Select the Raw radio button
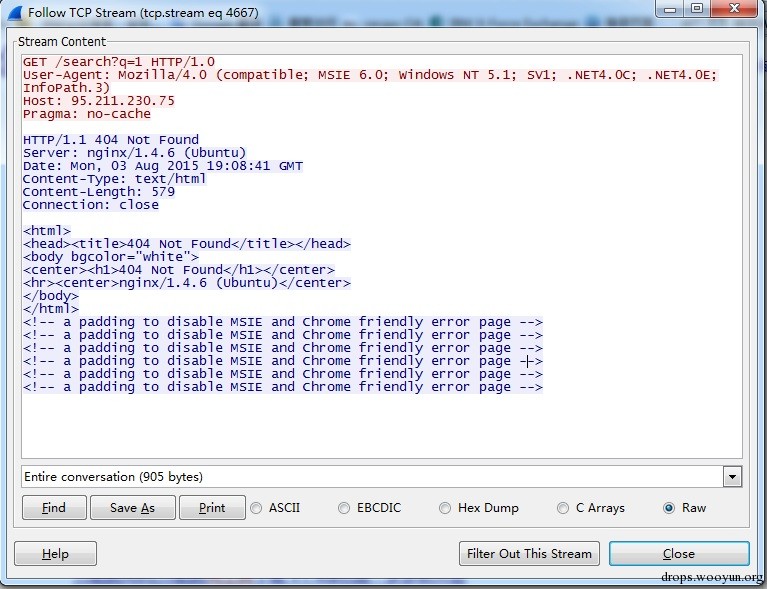The image size is (767, 589). pos(669,508)
